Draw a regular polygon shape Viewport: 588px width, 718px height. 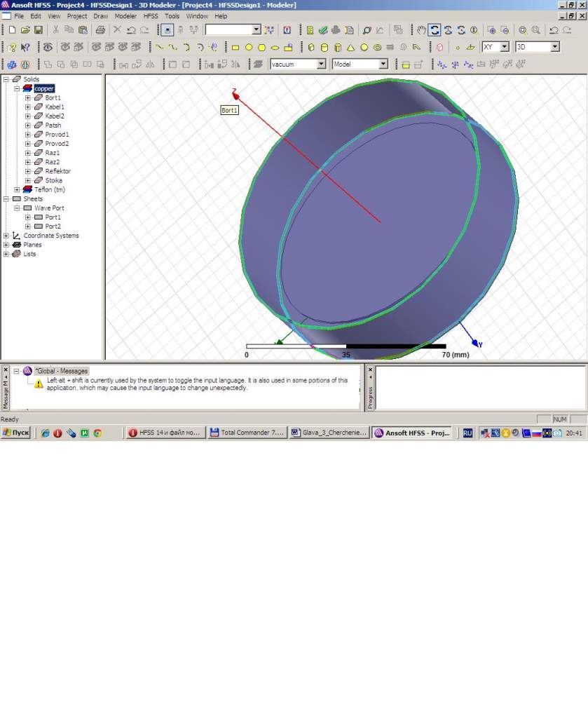click(261, 47)
